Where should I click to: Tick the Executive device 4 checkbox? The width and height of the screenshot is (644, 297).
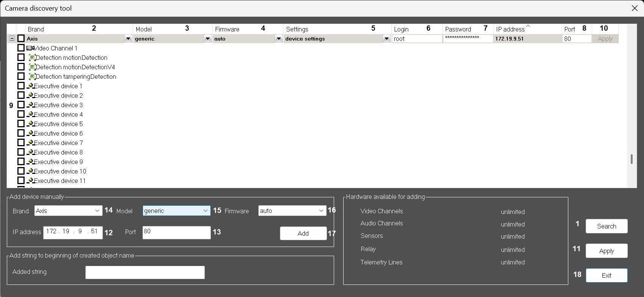(x=21, y=114)
